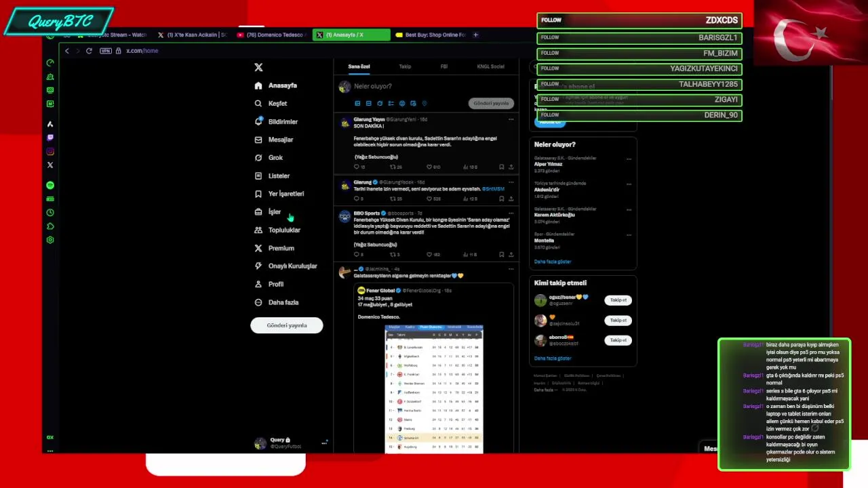Open Query account switcher three-dot menu

click(324, 443)
